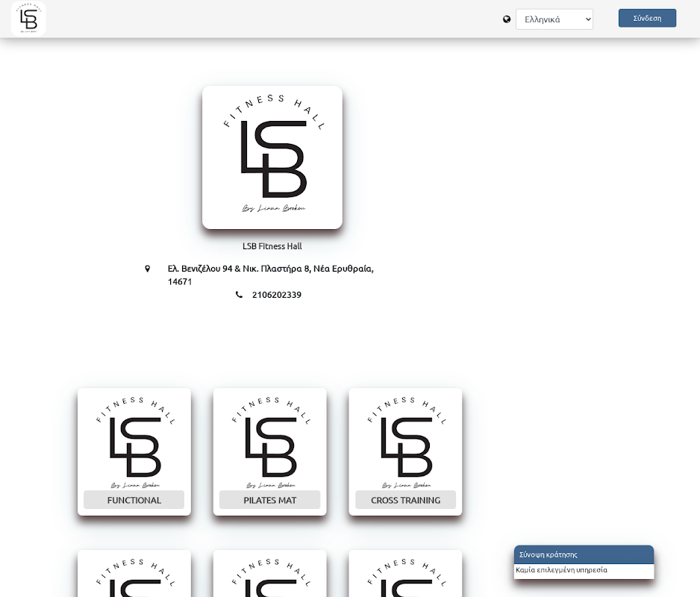Click the CROSS TRAINING label button
This screenshot has width=700, height=597.
405,500
